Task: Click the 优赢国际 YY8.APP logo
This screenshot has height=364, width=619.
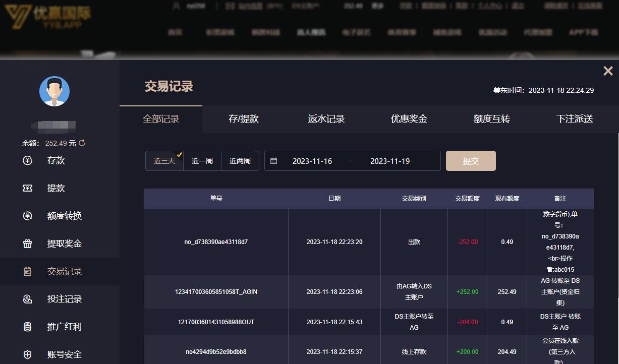Action: (x=47, y=16)
